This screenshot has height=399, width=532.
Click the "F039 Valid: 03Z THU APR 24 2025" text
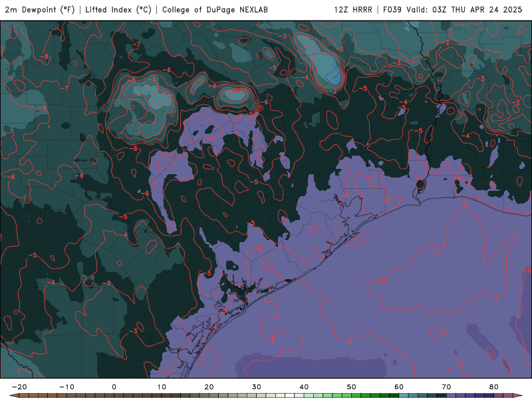click(453, 9)
